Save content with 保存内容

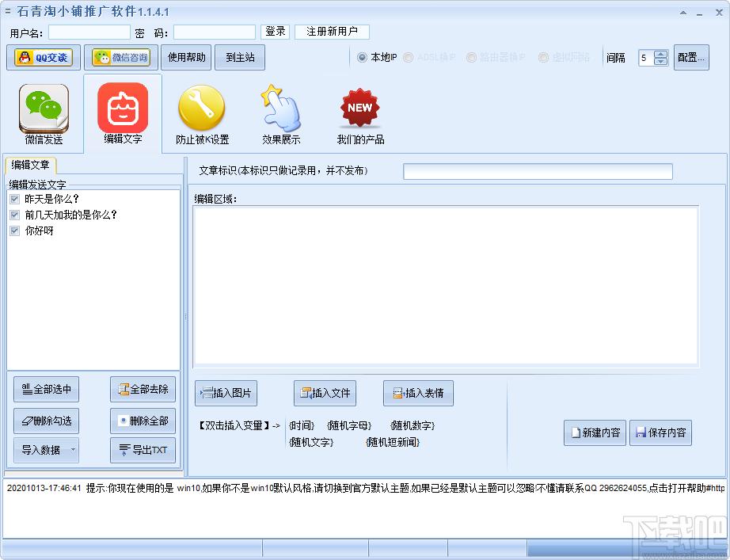coord(660,432)
